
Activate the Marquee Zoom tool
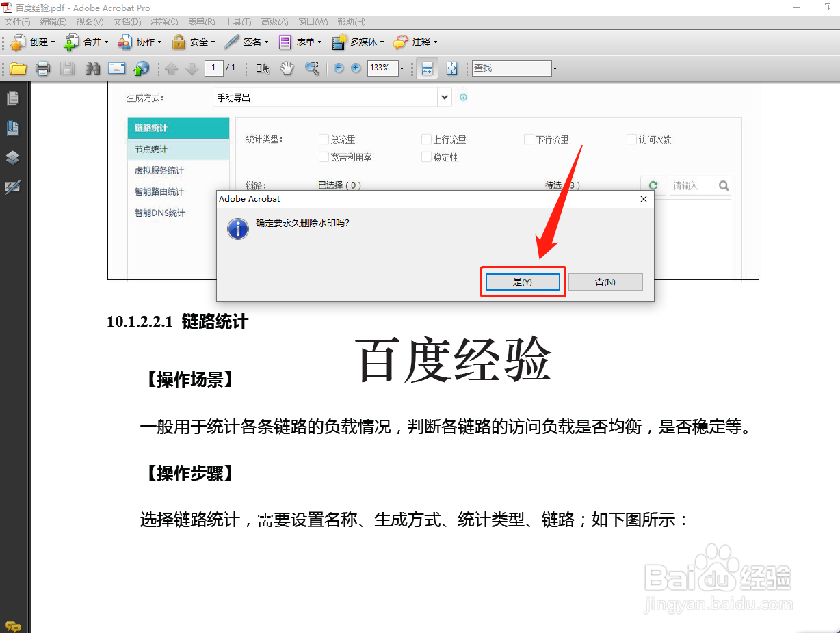coord(312,68)
